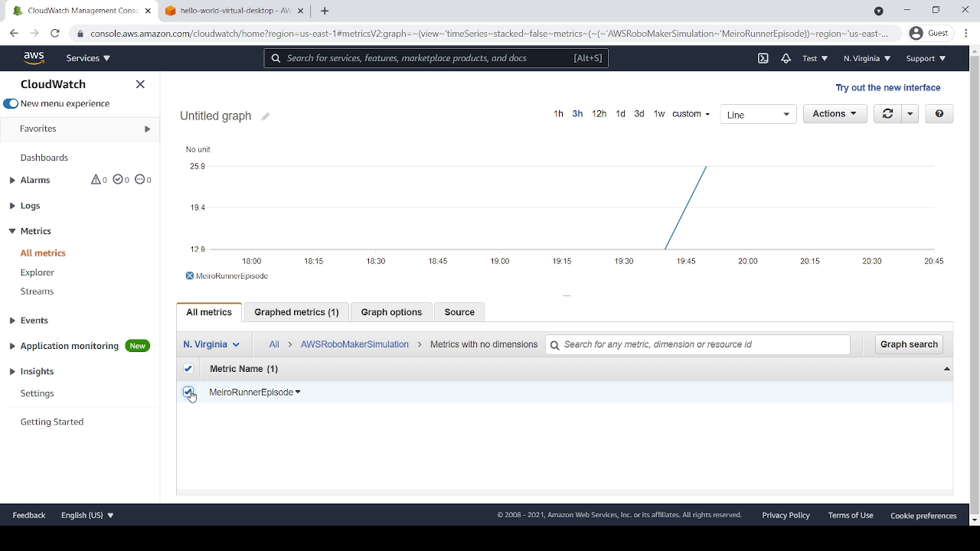Click Try out the new interface link
980x551 pixels.
pyautogui.click(x=888, y=88)
